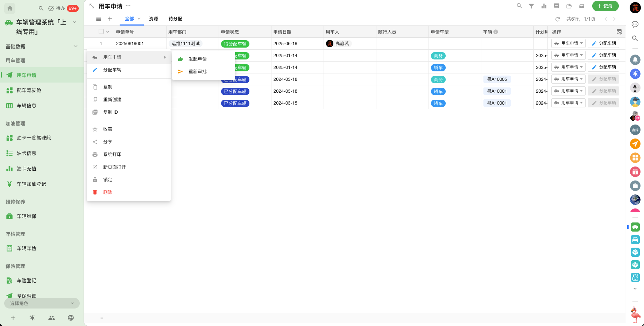Go to next page arrow

614,19
